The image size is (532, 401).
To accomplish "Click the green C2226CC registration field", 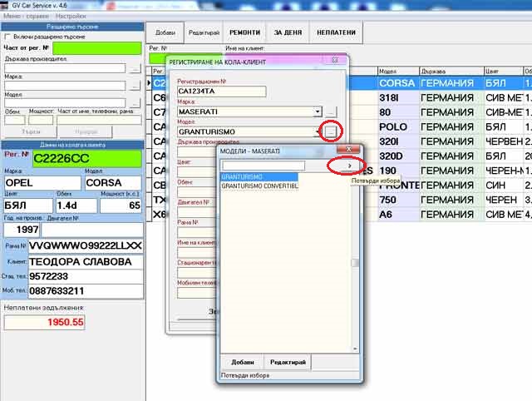I will click(x=87, y=159).
